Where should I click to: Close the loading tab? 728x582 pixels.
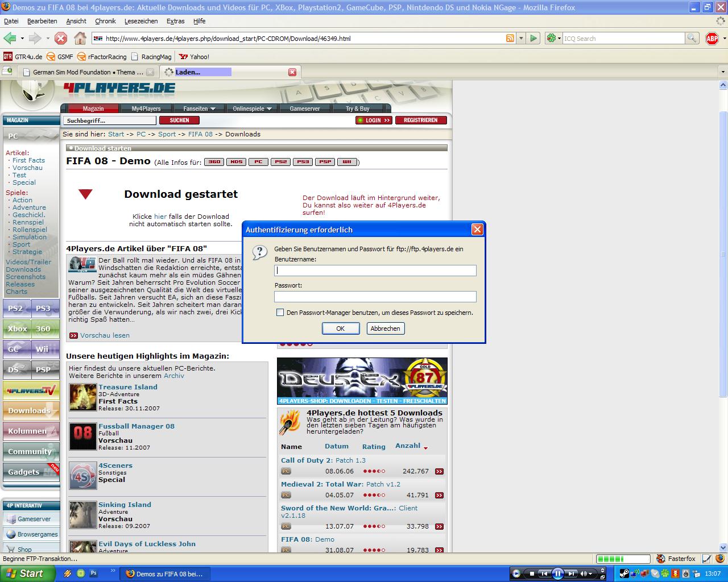pos(292,72)
